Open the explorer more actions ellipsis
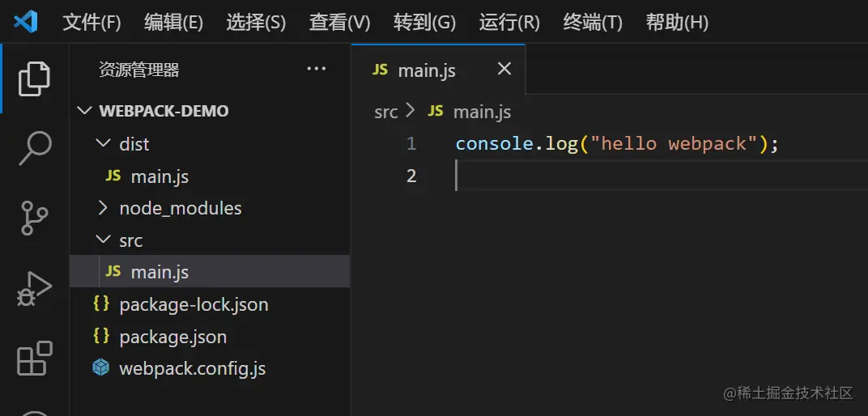Image resolution: width=868 pixels, height=416 pixels. tap(316, 69)
